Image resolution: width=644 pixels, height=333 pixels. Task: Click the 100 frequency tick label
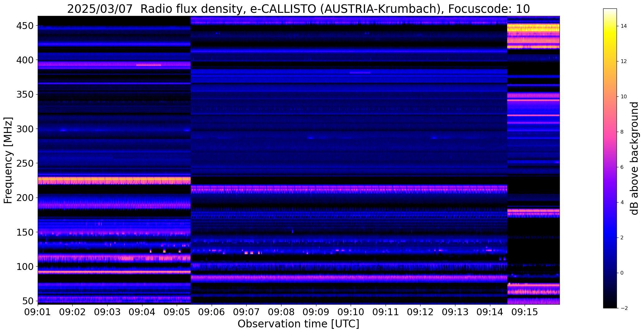(25, 267)
